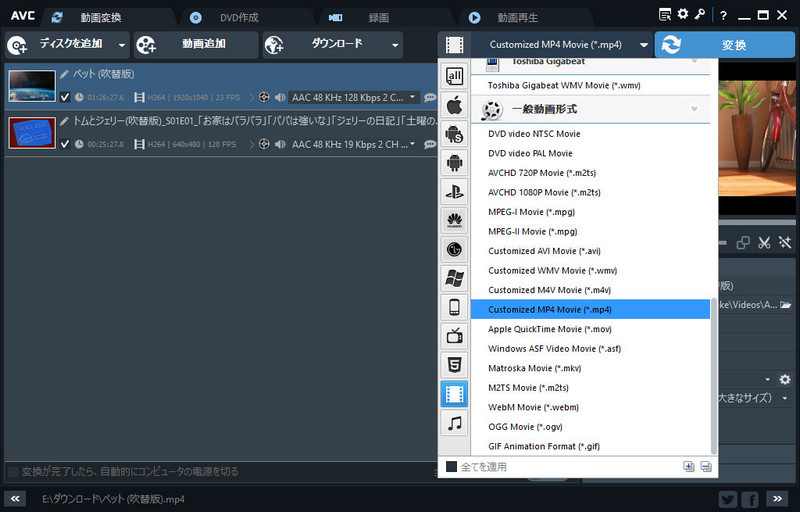
Task: Click the scissors cut tool icon
Action: pyautogui.click(x=764, y=243)
